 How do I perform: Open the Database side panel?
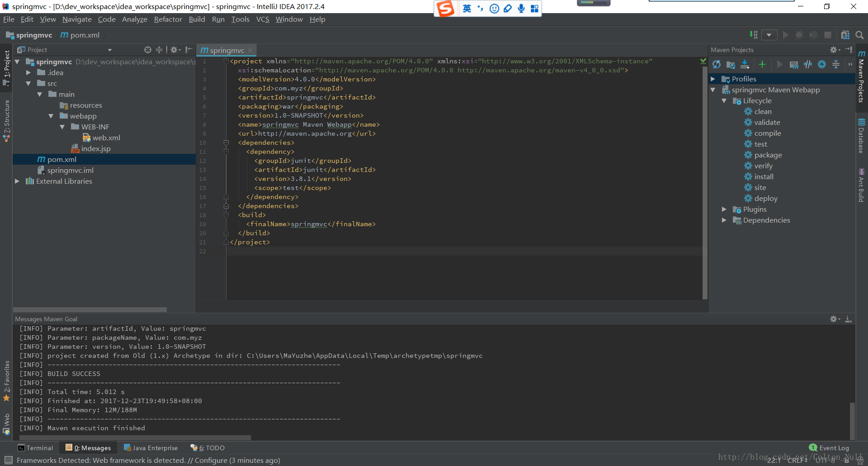point(861,136)
